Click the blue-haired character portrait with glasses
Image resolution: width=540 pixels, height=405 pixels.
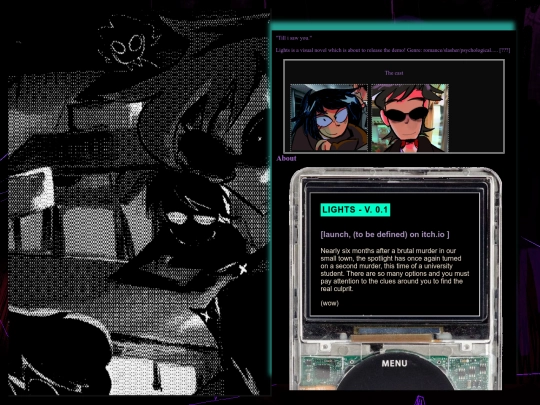pyautogui.click(x=329, y=117)
